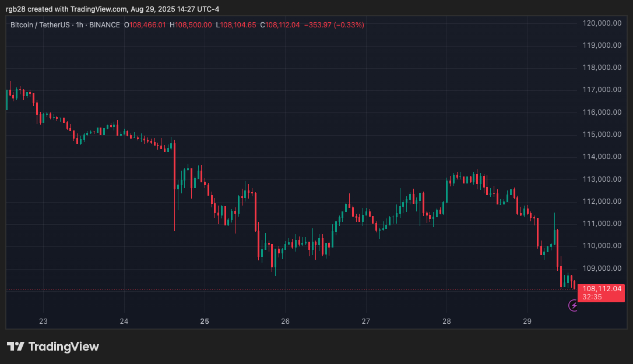Image resolution: width=633 pixels, height=364 pixels.
Task: Click the 120,000.00 price scale label
Action: [602, 23]
